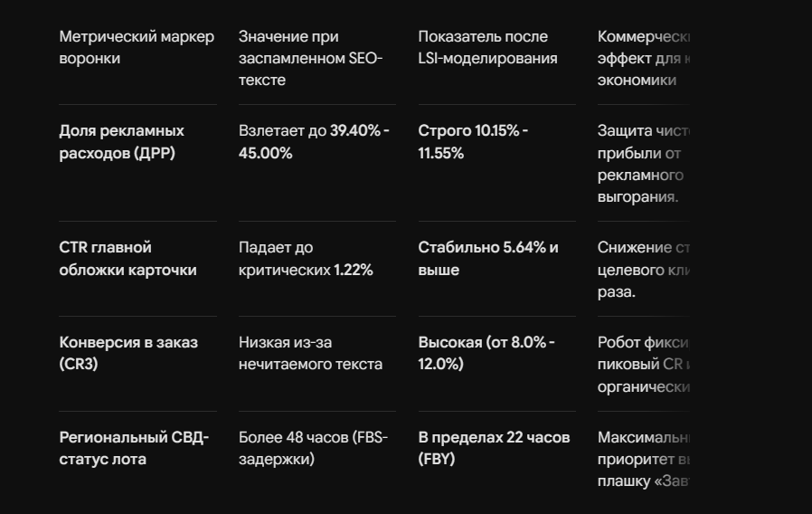The height and width of the screenshot is (514, 812).
Task: Click the 'Более 48 часов (FBS-задержки)' cell
Action: pyautogui.click(x=313, y=448)
